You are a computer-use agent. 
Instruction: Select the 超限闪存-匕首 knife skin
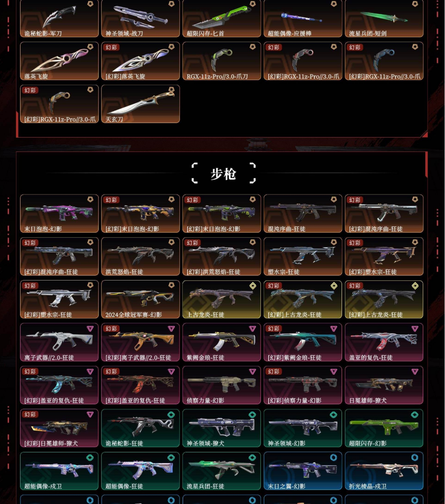[x=222, y=19]
